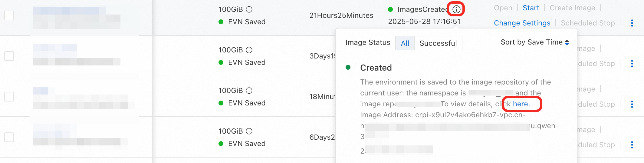Filter images by Successful status

pyautogui.click(x=438, y=43)
